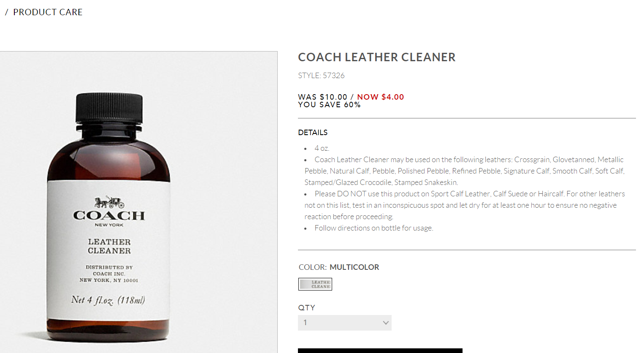Click the DETAILS section heading
644x353 pixels.
[x=313, y=133]
